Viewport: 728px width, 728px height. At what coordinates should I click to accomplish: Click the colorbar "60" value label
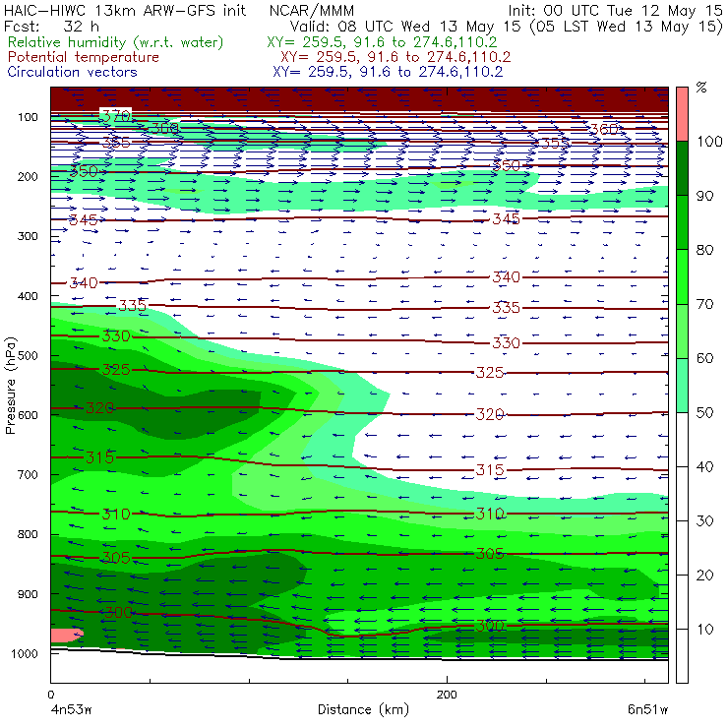click(704, 358)
